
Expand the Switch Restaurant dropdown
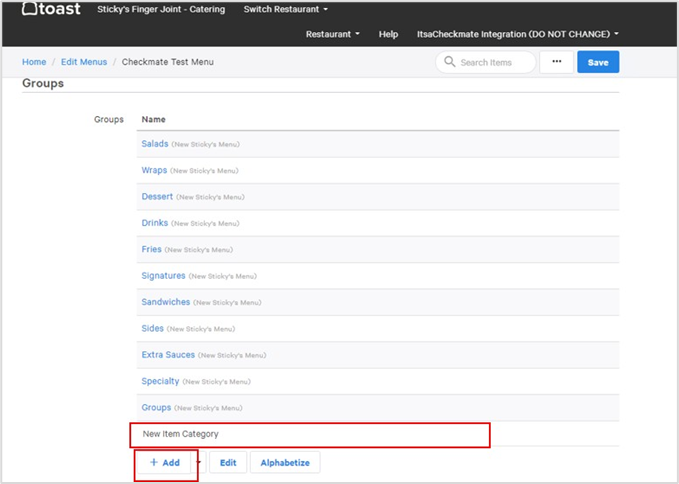[287, 10]
